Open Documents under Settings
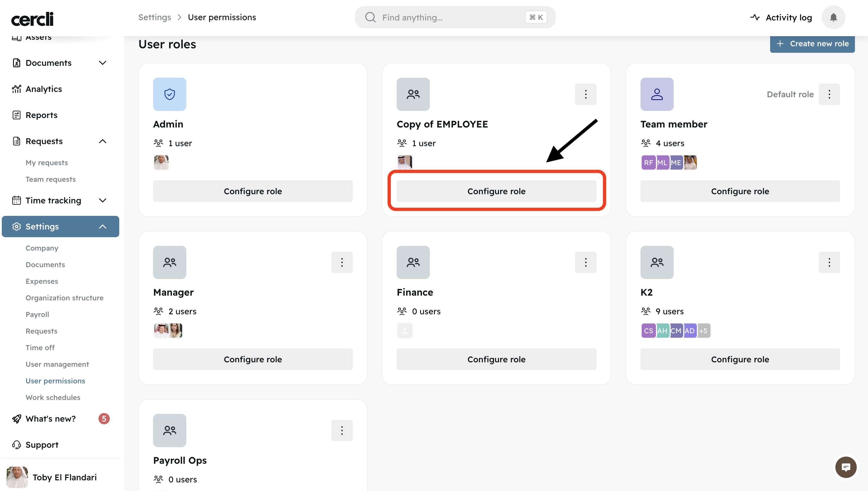 [45, 265]
